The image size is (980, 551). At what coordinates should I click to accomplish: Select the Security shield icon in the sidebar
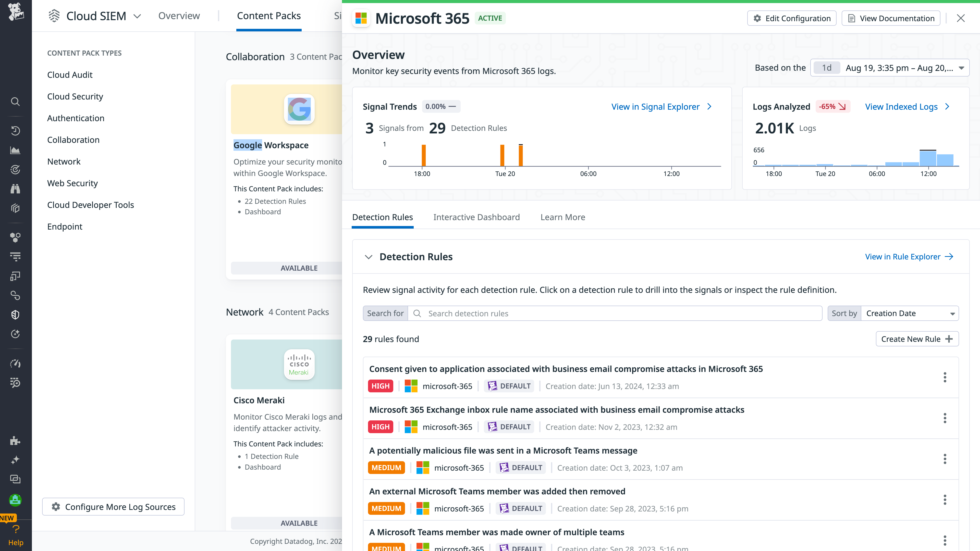click(15, 315)
